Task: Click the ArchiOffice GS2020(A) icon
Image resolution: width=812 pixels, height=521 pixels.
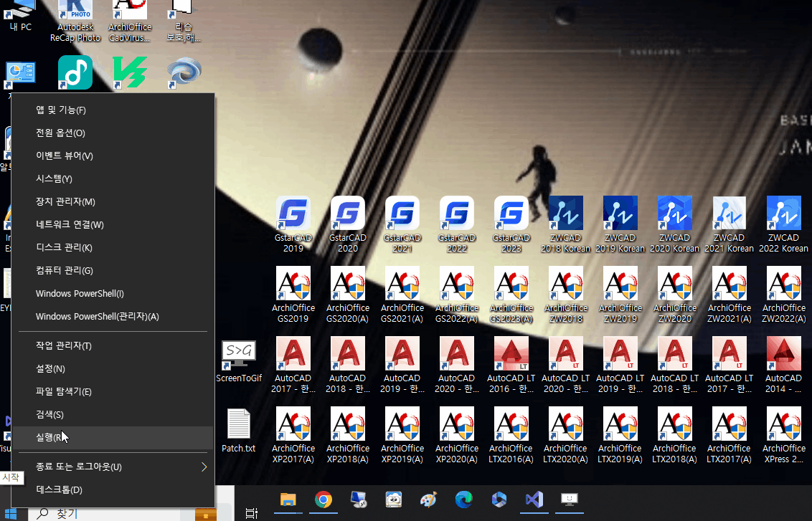Action: click(x=347, y=294)
